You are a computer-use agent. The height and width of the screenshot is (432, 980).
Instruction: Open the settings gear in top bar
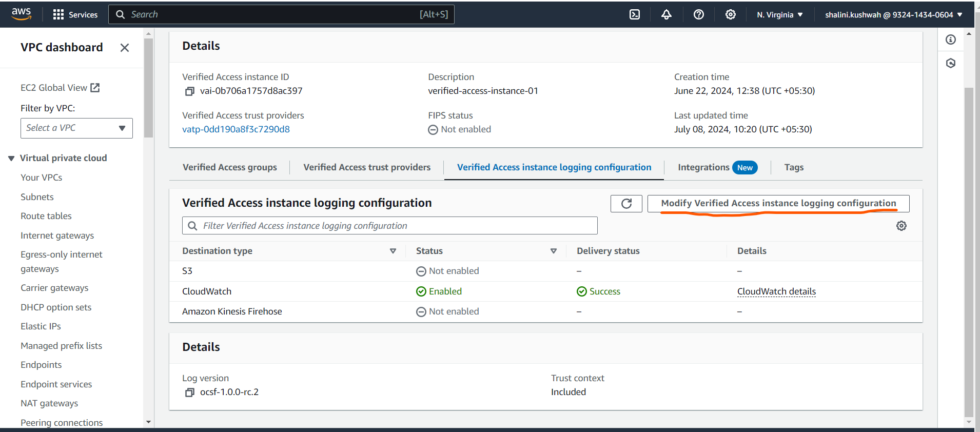731,14
